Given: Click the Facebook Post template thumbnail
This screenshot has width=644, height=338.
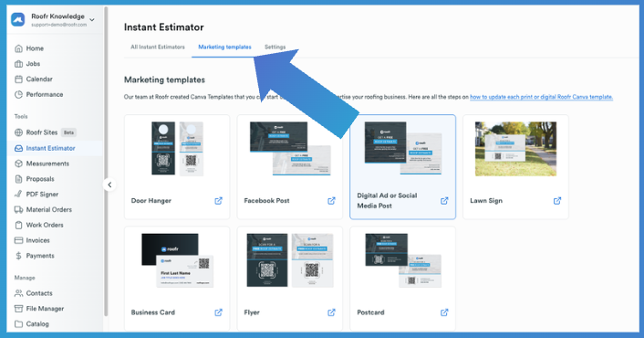Looking at the screenshot, I should pos(290,149).
